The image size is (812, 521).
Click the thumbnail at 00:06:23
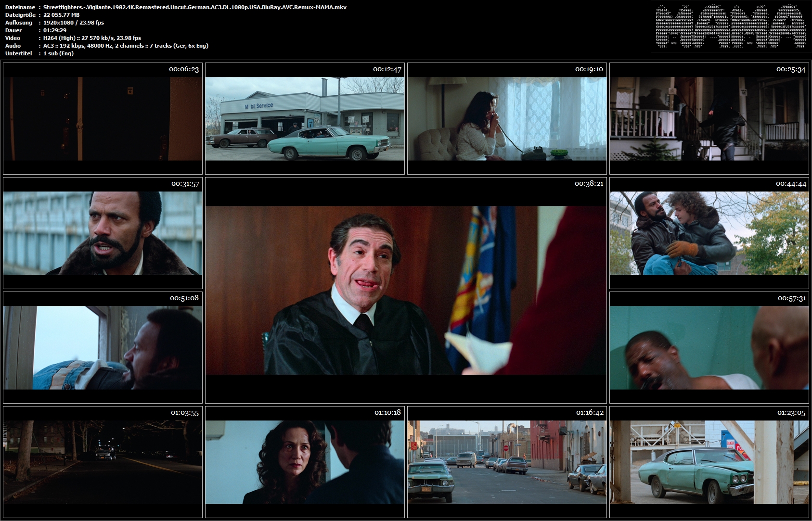tap(103, 118)
